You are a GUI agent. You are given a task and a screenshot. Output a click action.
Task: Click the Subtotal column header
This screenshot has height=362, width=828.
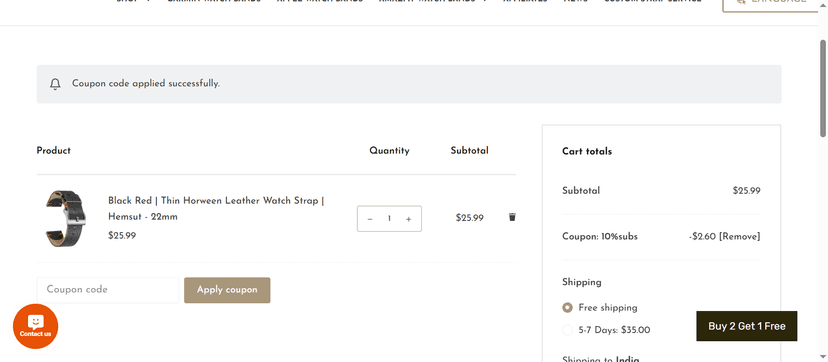click(x=469, y=150)
